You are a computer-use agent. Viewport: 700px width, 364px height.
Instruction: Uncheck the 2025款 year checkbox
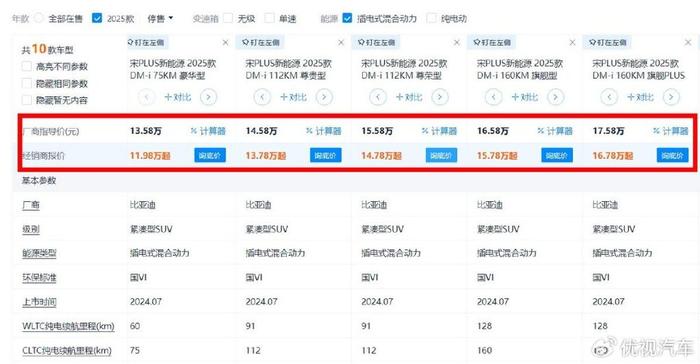click(x=97, y=18)
